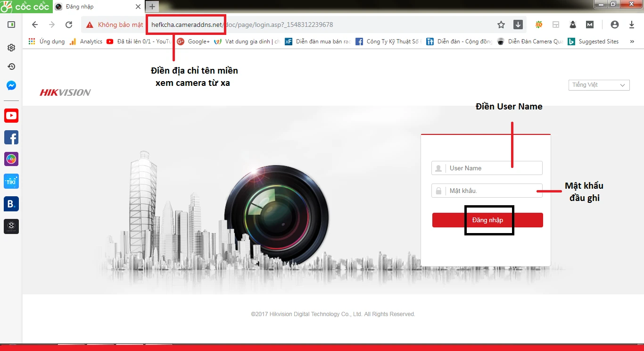644x351 pixels.
Task: Focus the User Name input field
Action: click(x=487, y=168)
